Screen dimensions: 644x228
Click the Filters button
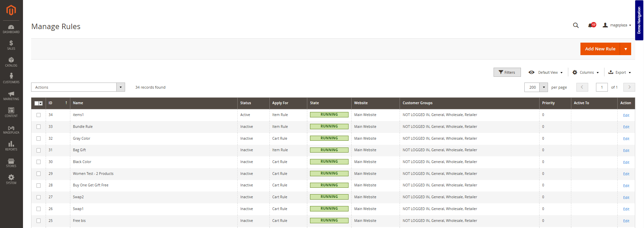(507, 72)
